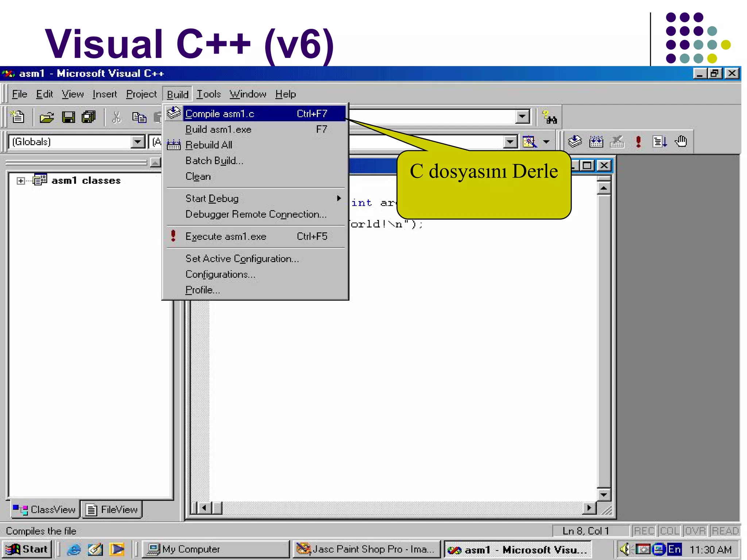Expand the asm1 classes tree node
The image size is (747, 560).
pos(21,181)
